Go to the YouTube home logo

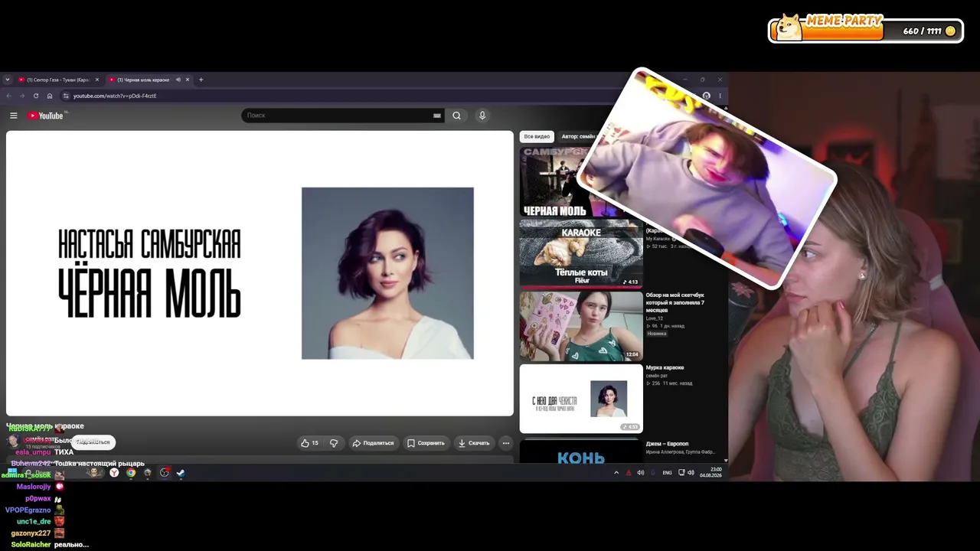pyautogui.click(x=46, y=116)
